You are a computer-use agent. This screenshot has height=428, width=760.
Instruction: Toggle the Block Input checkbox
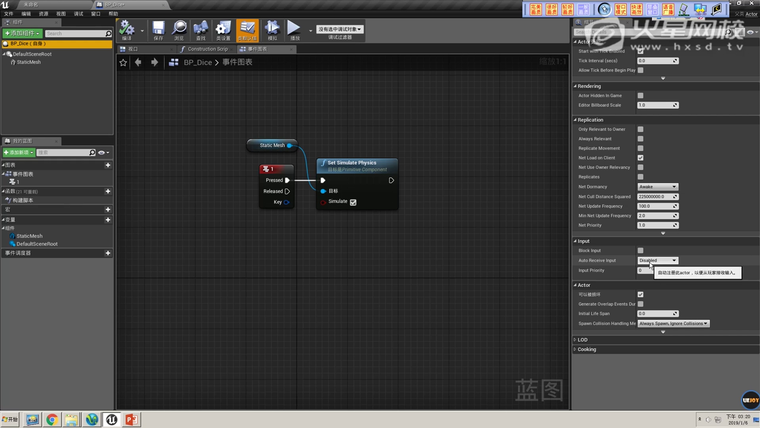click(x=641, y=250)
